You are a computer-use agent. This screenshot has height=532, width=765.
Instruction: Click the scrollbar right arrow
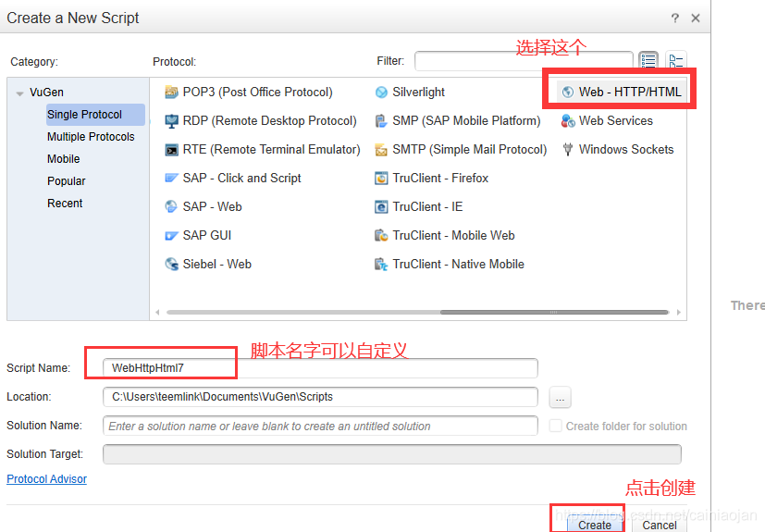679,312
